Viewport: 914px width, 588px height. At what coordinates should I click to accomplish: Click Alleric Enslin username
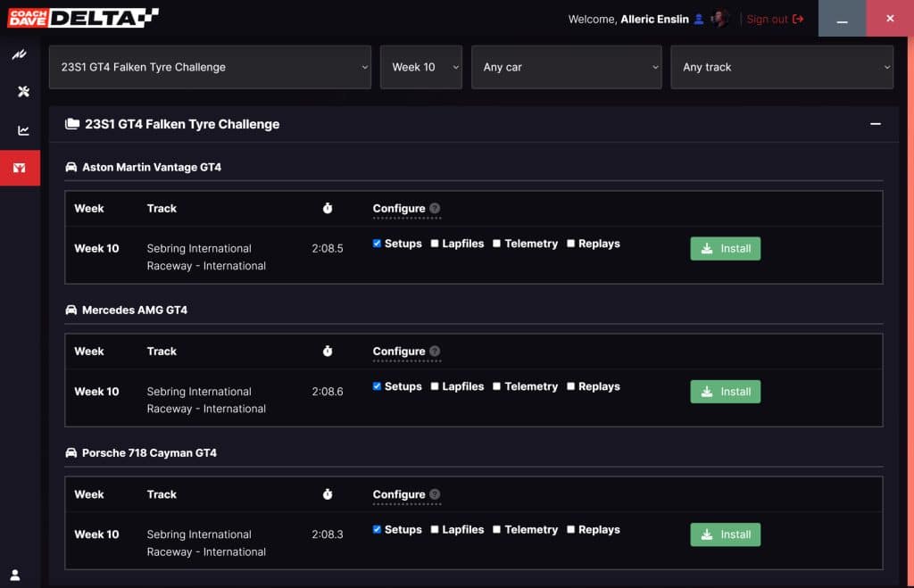click(x=654, y=20)
